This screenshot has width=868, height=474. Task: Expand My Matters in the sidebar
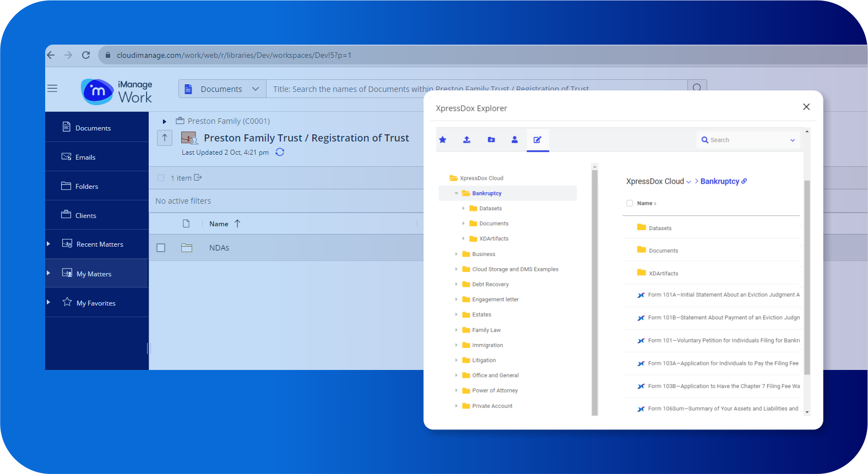48,273
